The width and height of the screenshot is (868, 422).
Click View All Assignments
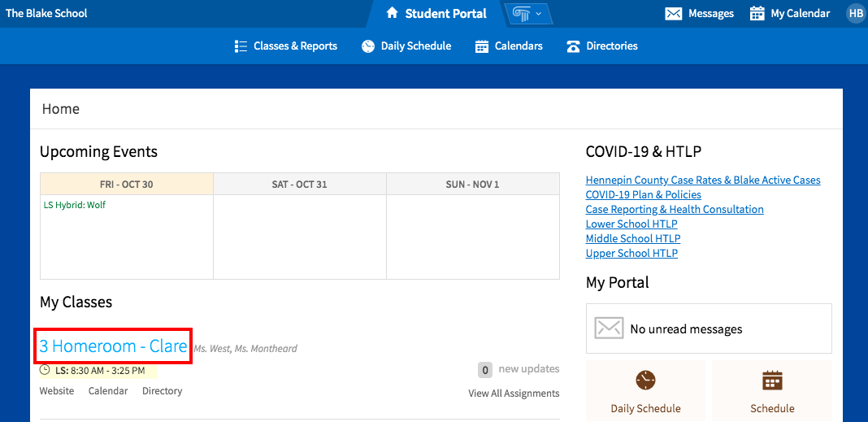pyautogui.click(x=514, y=394)
